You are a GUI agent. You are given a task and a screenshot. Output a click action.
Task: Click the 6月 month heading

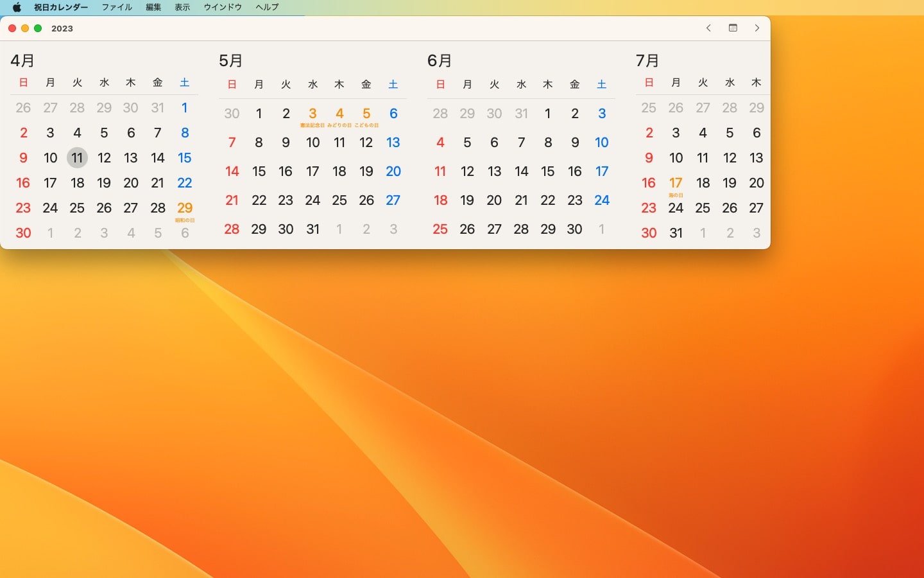point(440,61)
